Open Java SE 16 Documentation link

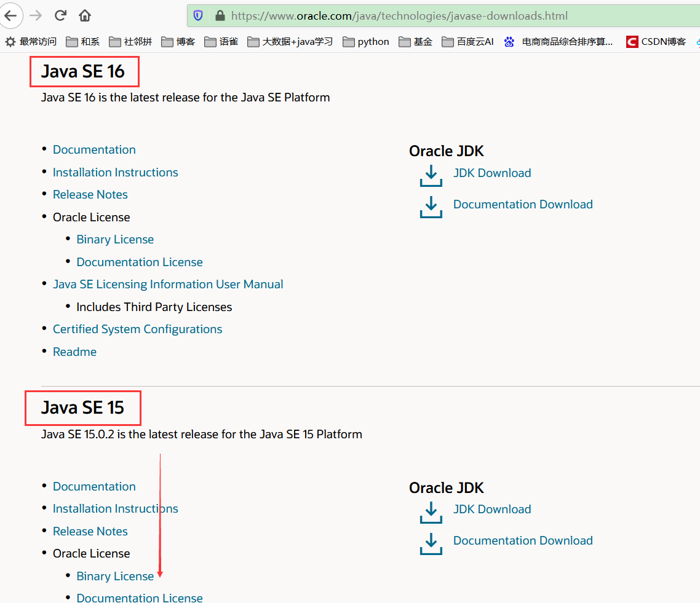click(x=94, y=149)
